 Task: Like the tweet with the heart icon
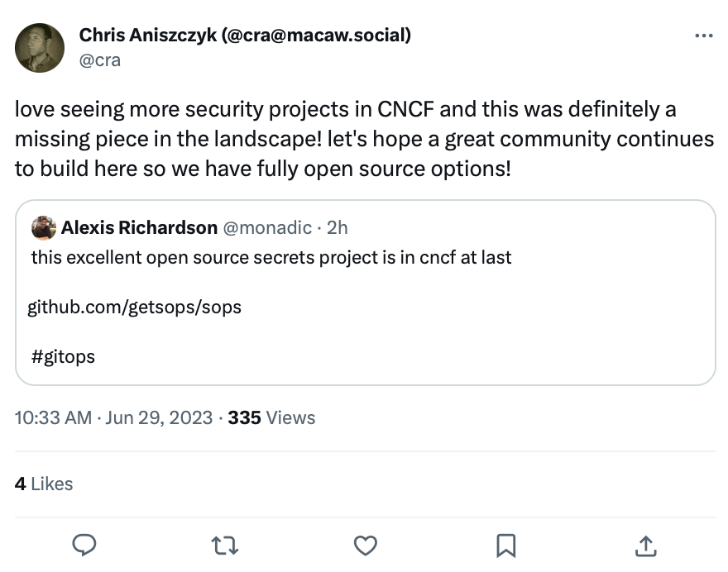[366, 546]
